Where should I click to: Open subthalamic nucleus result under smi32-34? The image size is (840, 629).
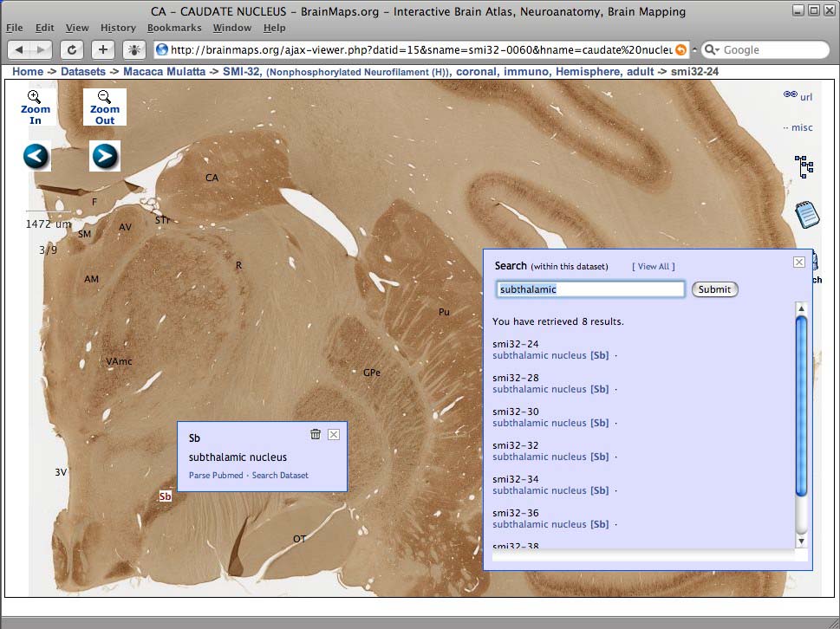pyautogui.click(x=550, y=490)
